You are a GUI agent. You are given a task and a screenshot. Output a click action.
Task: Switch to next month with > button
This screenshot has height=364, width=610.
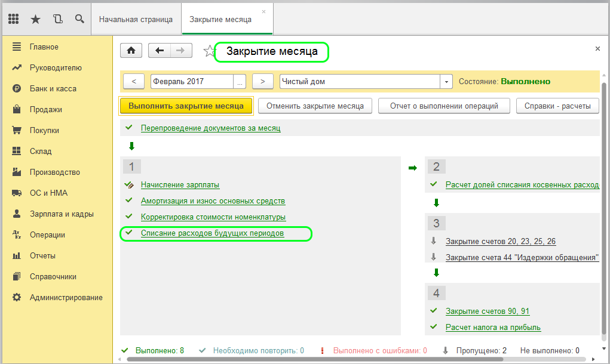262,82
